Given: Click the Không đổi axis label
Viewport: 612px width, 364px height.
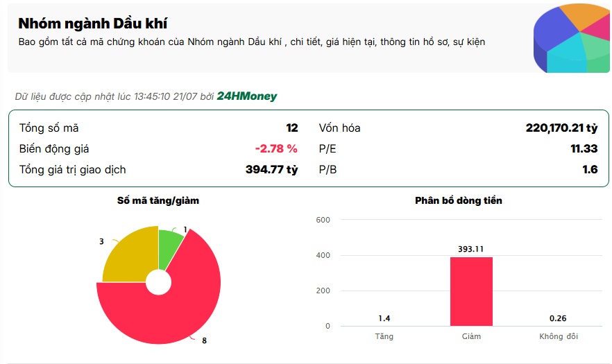Looking at the screenshot, I should (558, 336).
